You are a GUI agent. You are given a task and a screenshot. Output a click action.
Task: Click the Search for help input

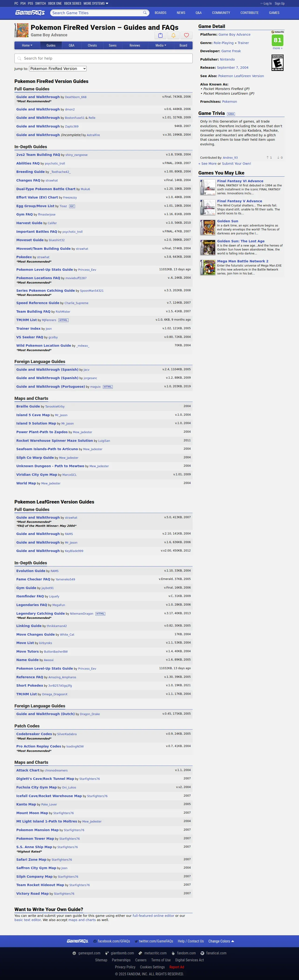[103, 58]
